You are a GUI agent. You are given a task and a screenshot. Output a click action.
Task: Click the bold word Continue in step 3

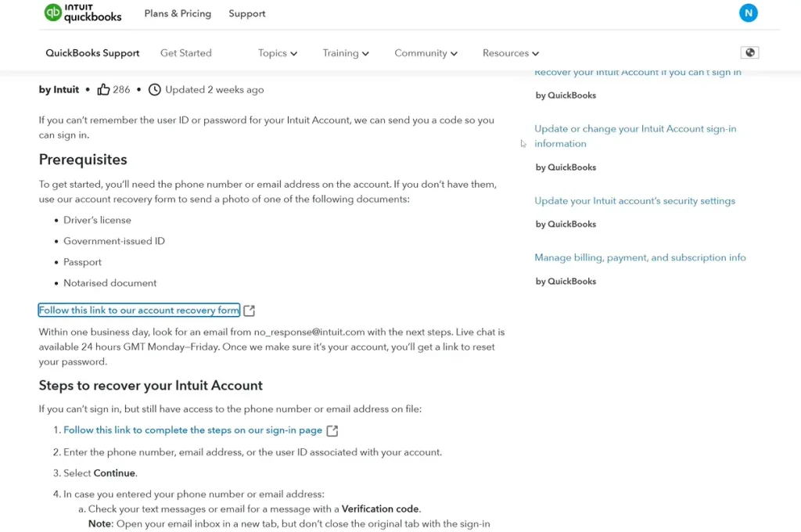point(114,473)
